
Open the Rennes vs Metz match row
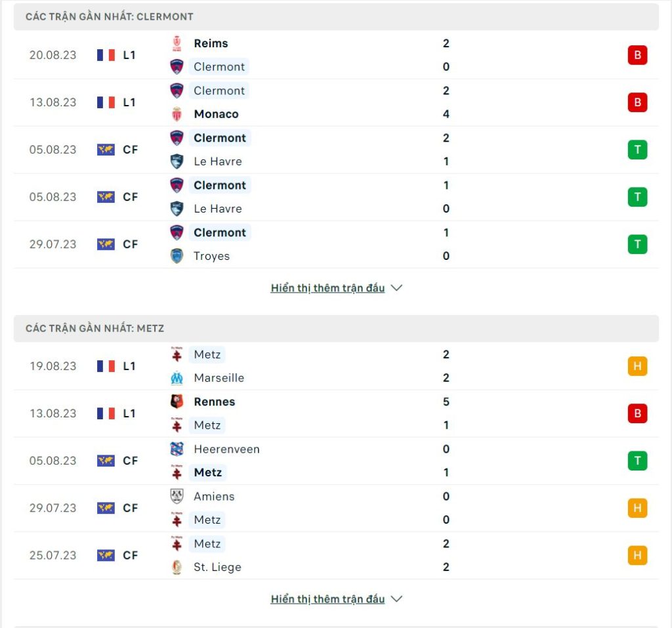[336, 413]
